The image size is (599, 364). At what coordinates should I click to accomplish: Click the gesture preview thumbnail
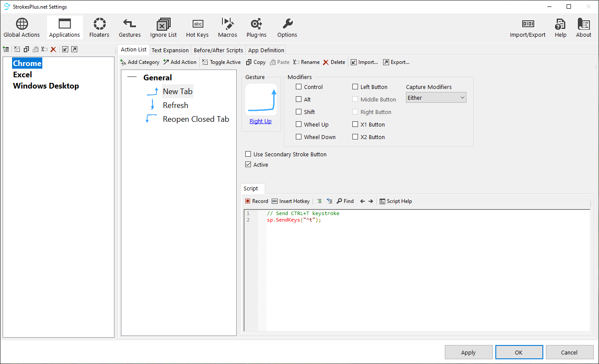[261, 100]
